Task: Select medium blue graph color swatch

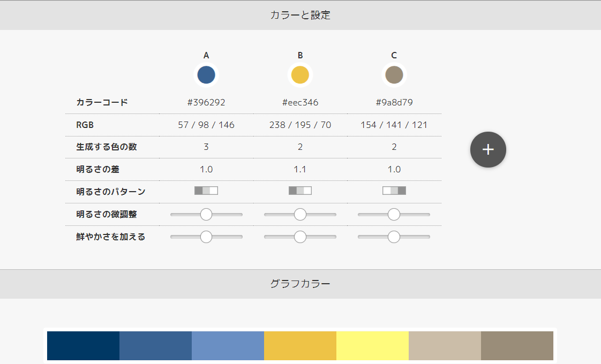Action: click(x=156, y=346)
